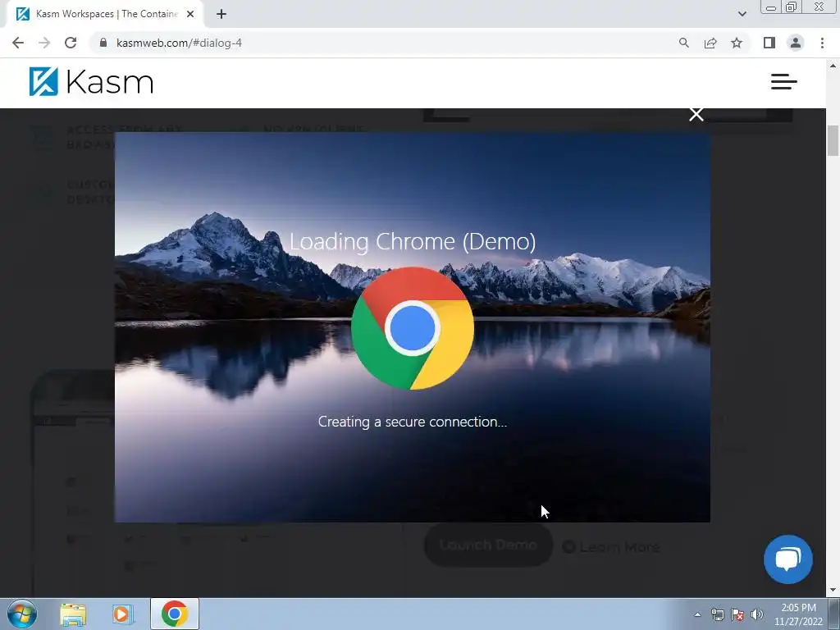Reload the Kasm web page
This screenshot has height=630, width=840.
[x=71, y=43]
